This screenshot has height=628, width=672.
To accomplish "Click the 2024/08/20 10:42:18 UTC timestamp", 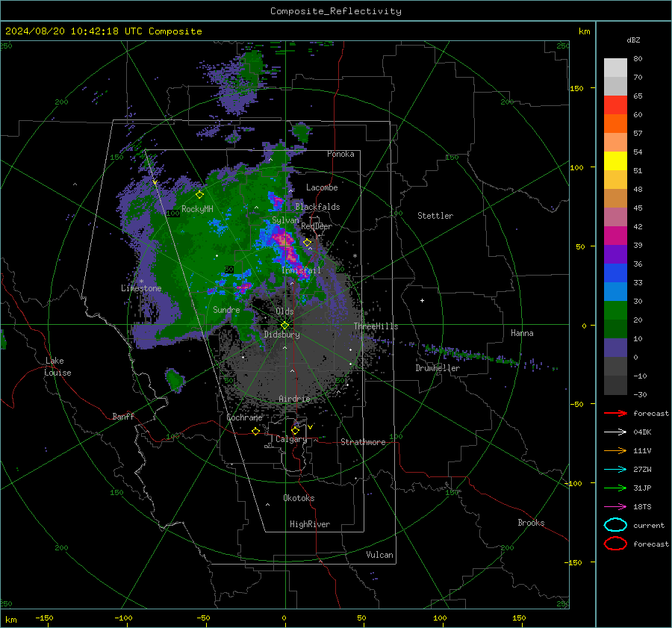I will click(104, 31).
